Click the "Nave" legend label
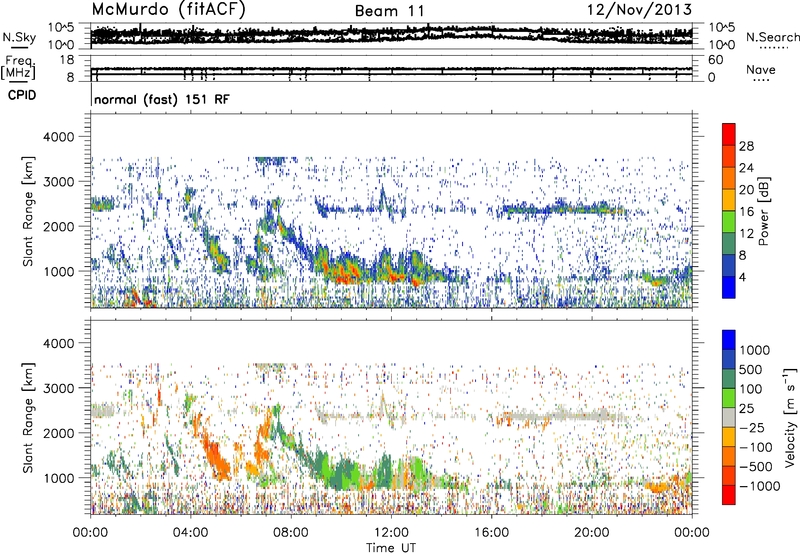The height and width of the screenshot is (554, 800). click(x=761, y=69)
